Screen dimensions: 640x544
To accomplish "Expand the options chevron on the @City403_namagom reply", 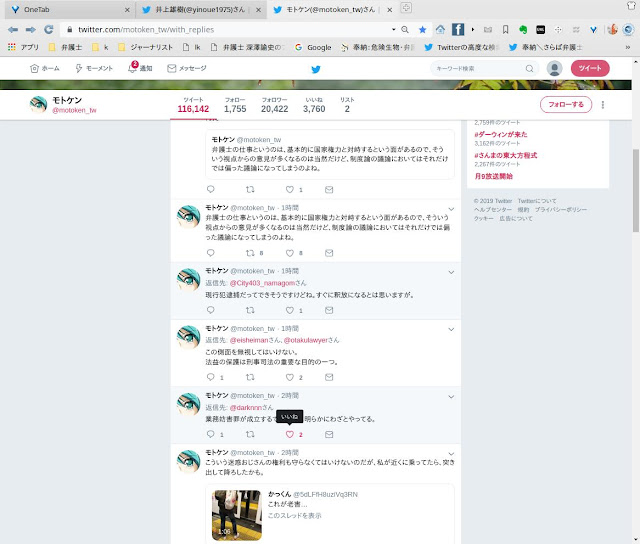I will (451, 272).
